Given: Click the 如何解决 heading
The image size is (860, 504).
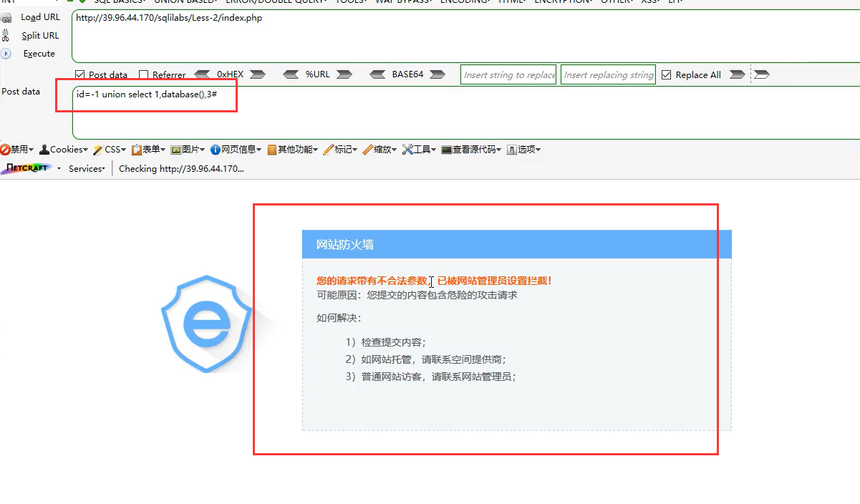Looking at the screenshot, I should pyautogui.click(x=339, y=318).
